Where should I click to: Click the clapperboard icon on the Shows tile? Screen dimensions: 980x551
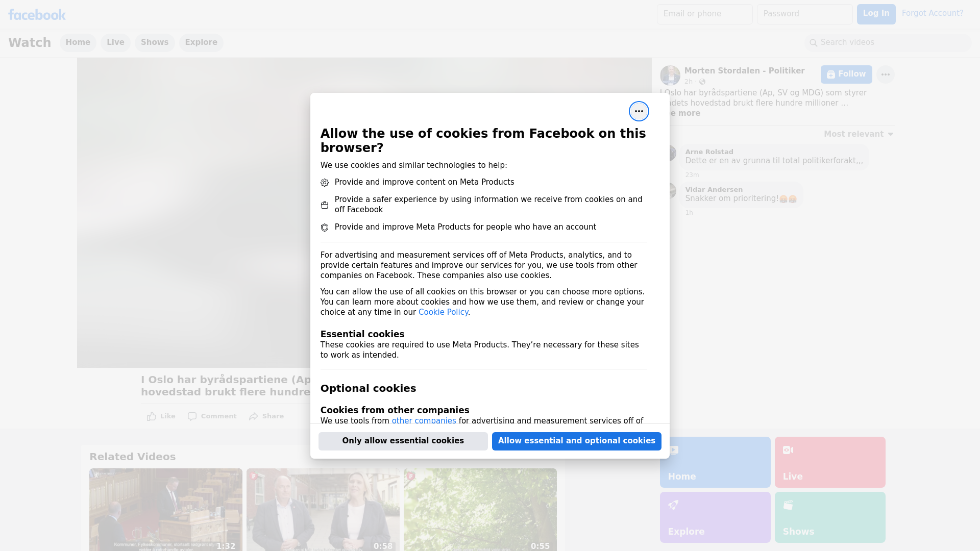point(788,505)
